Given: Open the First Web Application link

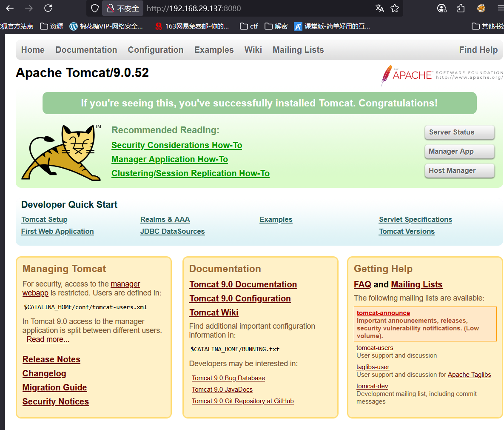Looking at the screenshot, I should coord(57,232).
